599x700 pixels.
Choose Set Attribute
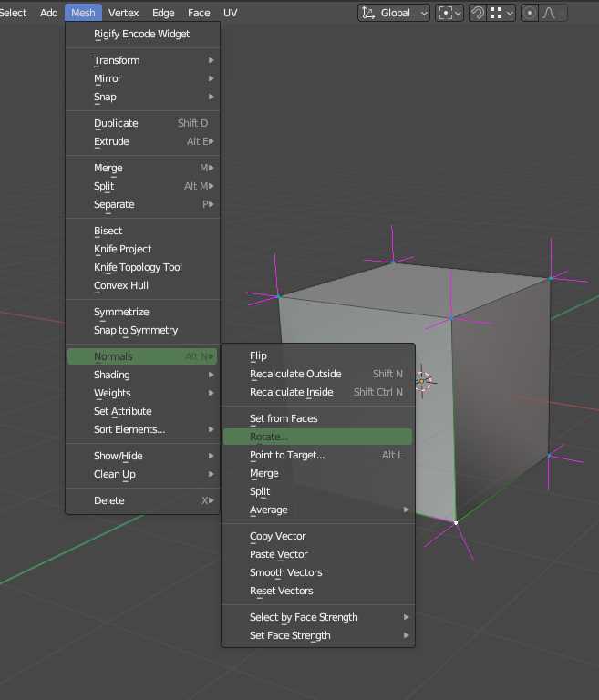pyautogui.click(x=142, y=411)
